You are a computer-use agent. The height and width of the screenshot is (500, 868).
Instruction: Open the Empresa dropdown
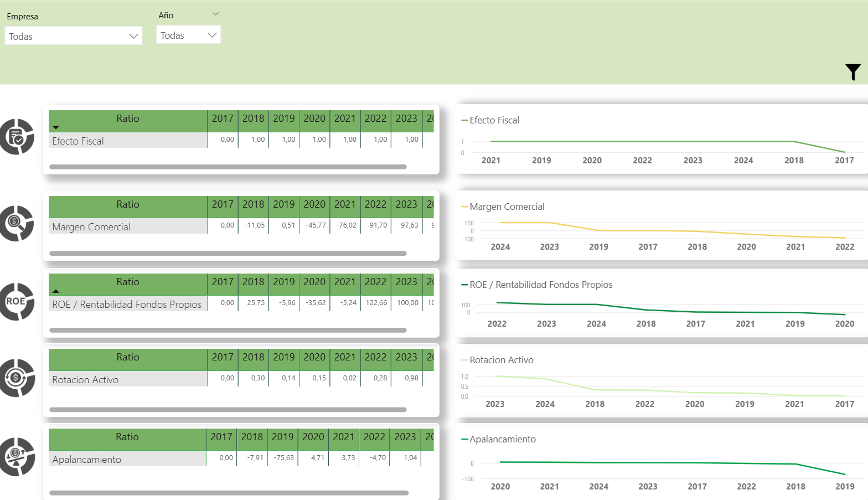(73, 37)
